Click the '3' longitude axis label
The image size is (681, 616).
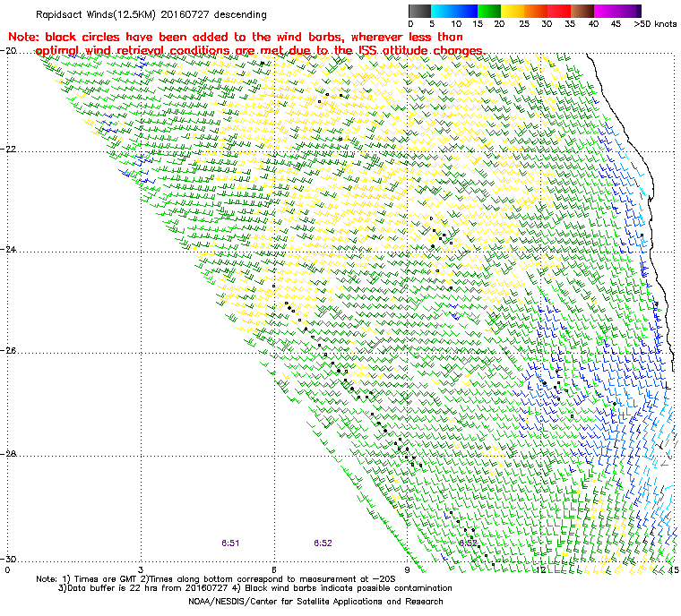pos(141,570)
